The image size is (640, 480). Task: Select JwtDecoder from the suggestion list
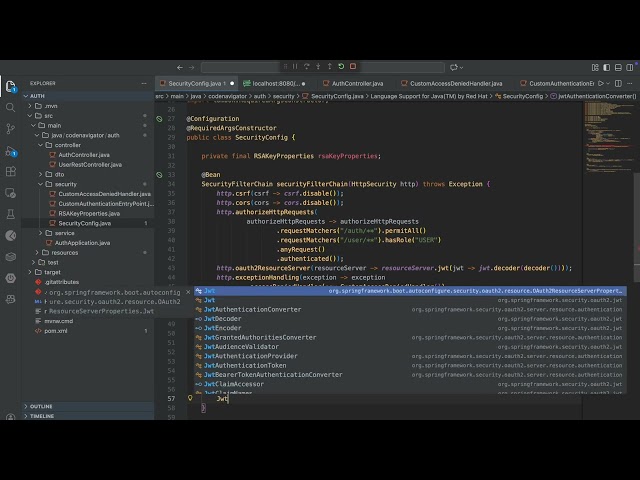[410, 319]
